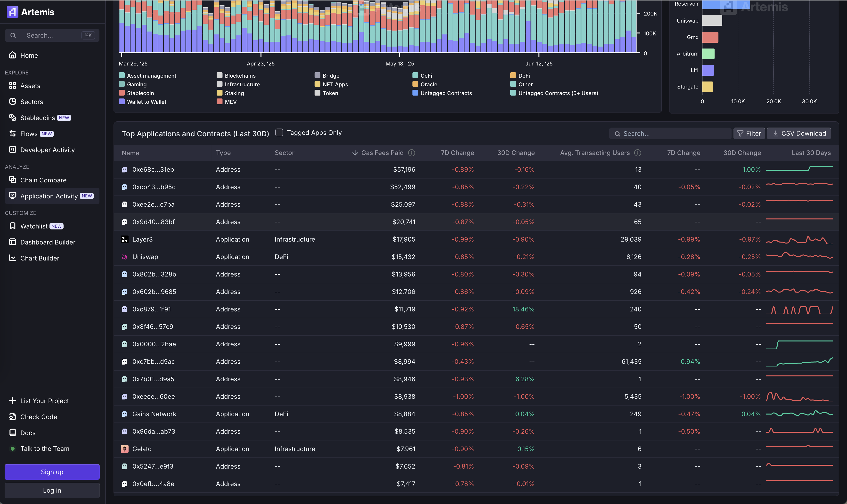Viewport: 847px width, 504px height.
Task: Click ghost icon for 0xeeee...60ee
Action: [125, 396]
